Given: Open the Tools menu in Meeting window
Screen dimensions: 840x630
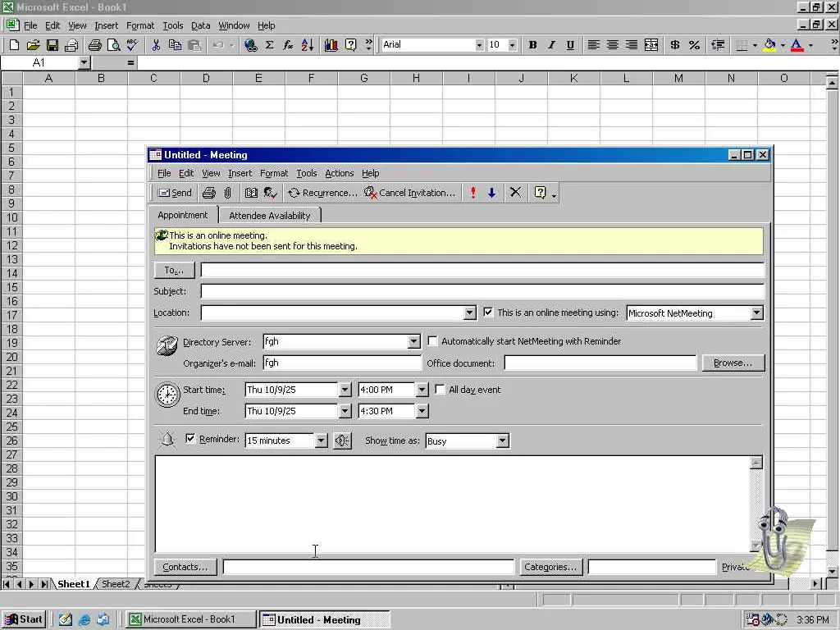Looking at the screenshot, I should tap(307, 173).
